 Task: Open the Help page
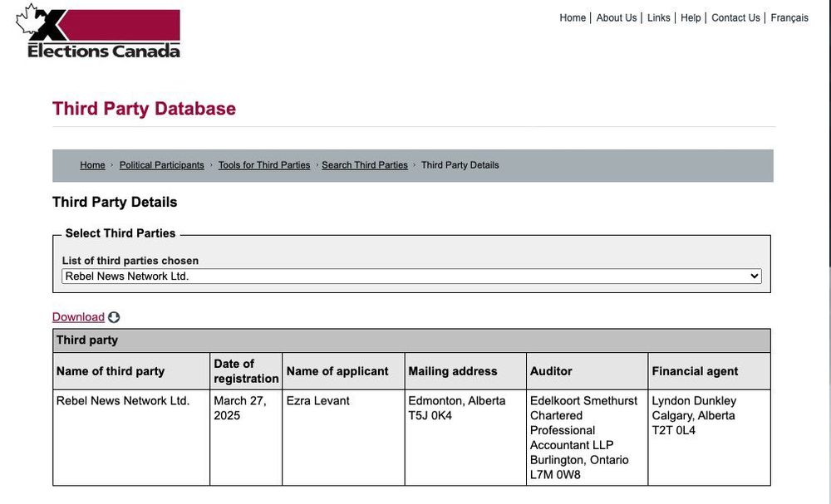tap(691, 18)
